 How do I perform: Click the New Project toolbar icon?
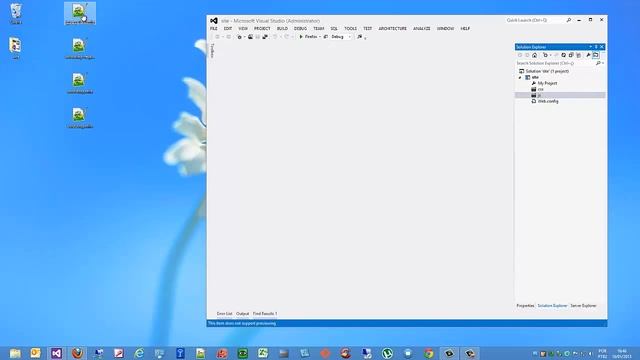tap(240, 37)
